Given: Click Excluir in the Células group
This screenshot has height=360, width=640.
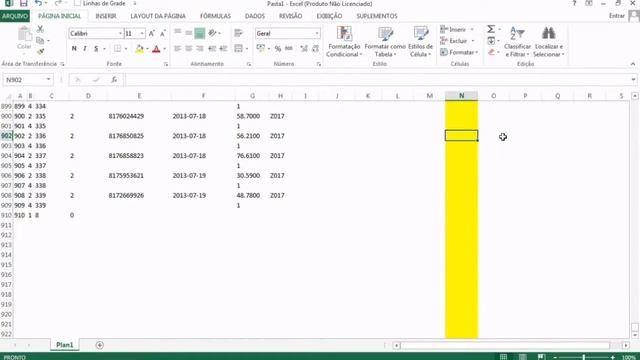Looking at the screenshot, I should coord(457,41).
